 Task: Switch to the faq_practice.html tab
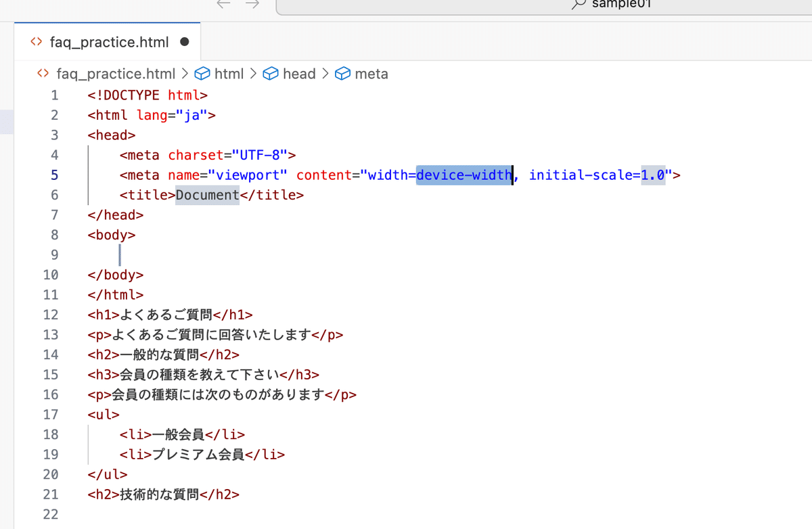[x=108, y=42]
